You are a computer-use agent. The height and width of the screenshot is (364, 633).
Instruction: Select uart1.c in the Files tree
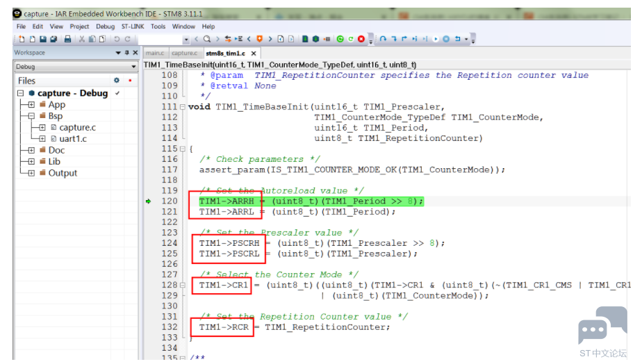point(73,139)
